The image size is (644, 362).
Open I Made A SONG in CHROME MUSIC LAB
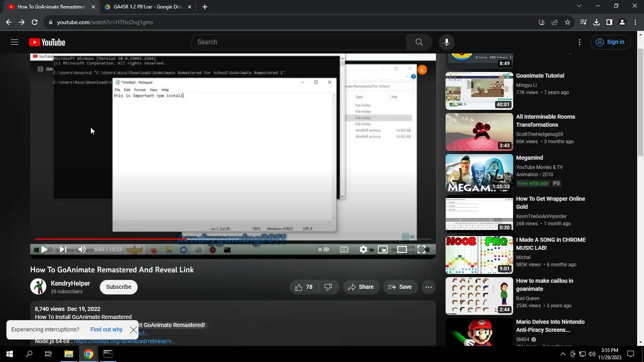551,244
